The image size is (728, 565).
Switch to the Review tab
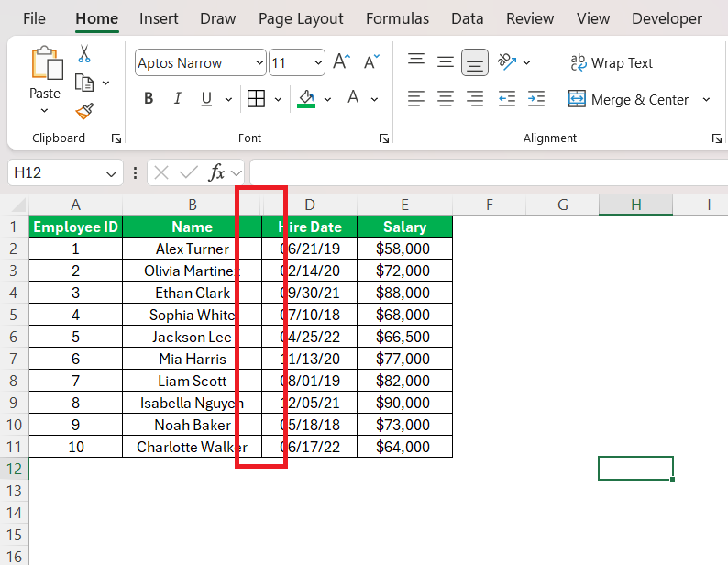click(530, 18)
